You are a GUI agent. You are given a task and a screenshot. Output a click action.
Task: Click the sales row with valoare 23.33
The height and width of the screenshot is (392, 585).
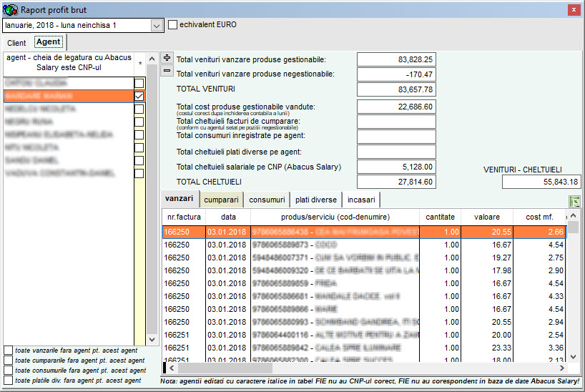(x=364, y=348)
